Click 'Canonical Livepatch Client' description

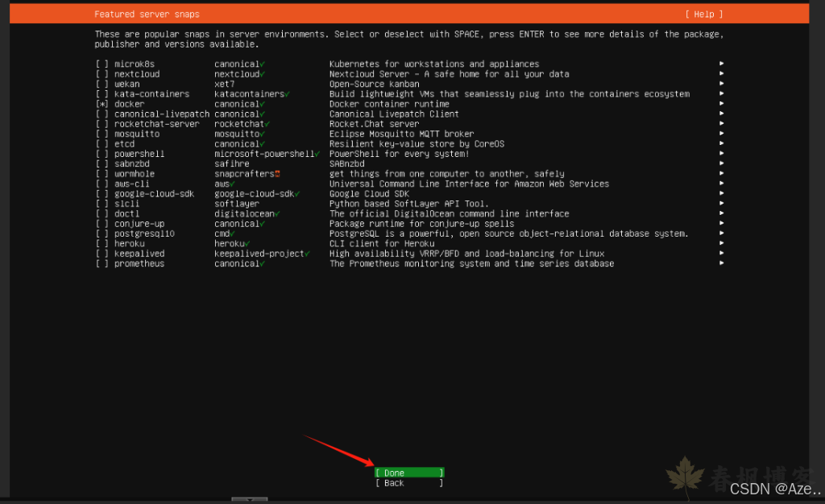coord(394,114)
